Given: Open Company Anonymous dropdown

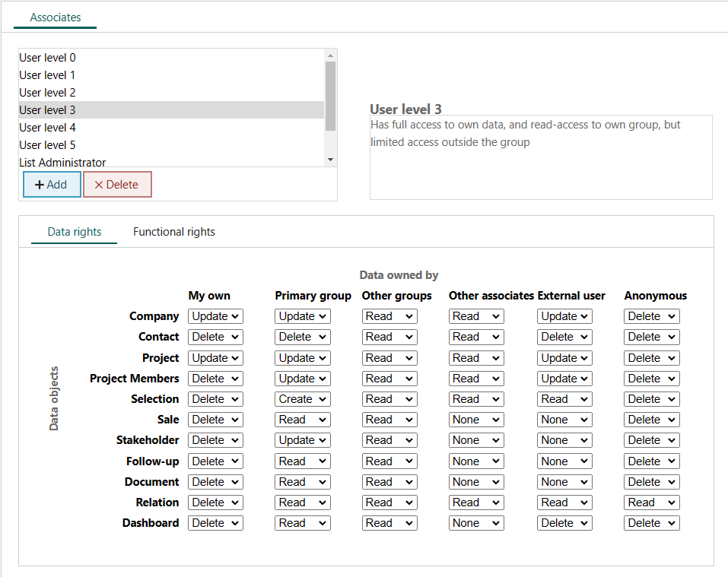Looking at the screenshot, I should coord(651,316).
